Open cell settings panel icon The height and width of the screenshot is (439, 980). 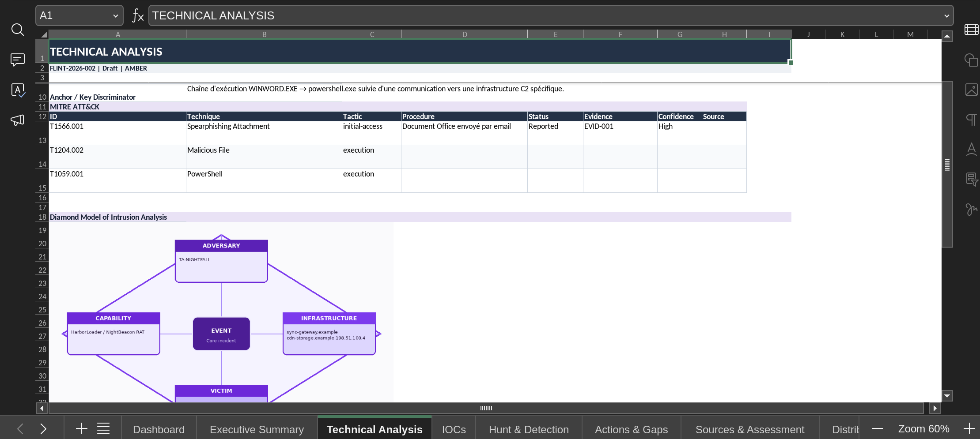point(971,30)
